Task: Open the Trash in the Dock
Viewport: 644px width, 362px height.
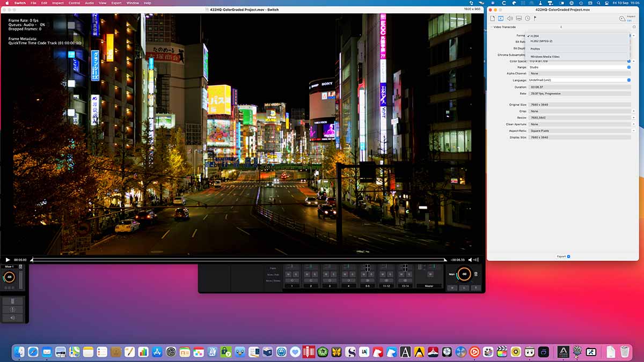Action: click(x=625, y=352)
